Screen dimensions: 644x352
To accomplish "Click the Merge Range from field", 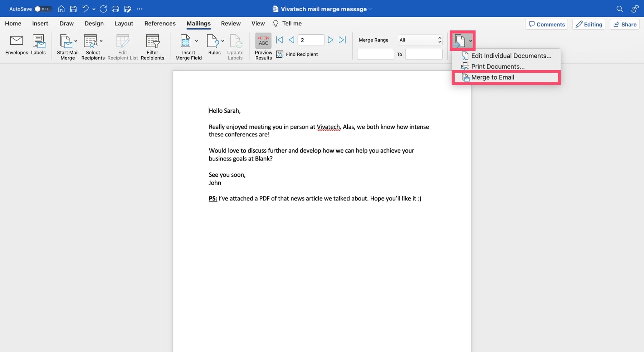I will coord(375,54).
